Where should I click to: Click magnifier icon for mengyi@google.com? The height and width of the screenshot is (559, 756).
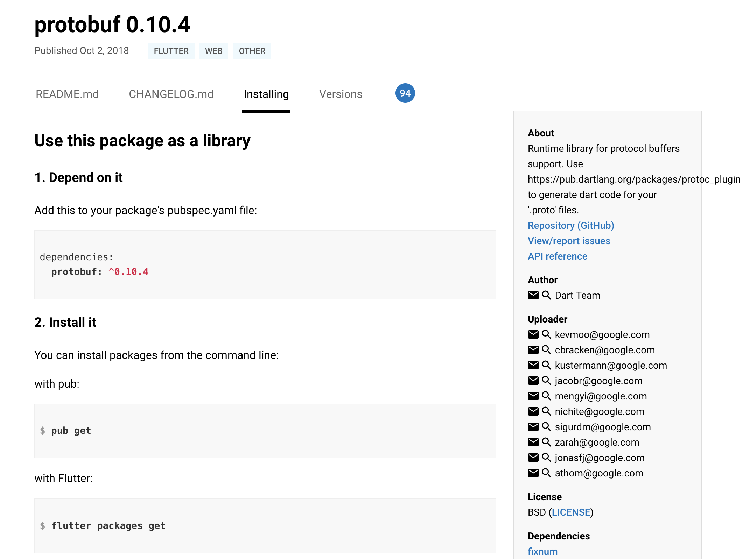546,396
